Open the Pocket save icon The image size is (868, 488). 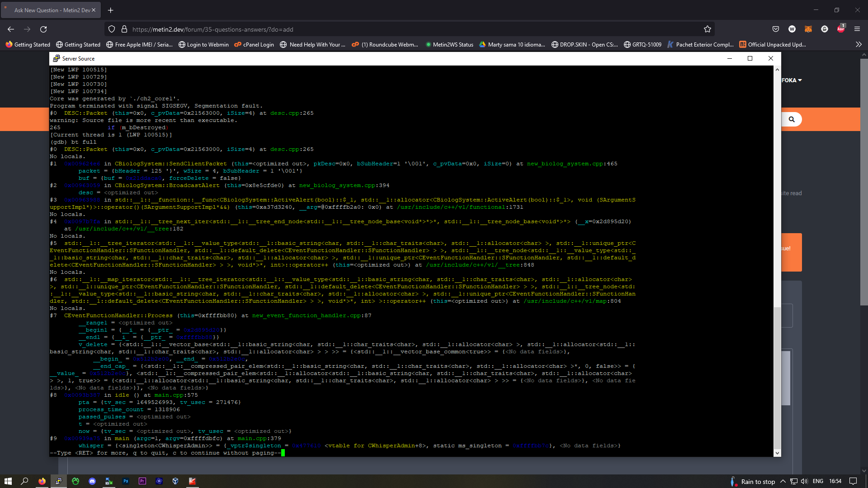pyautogui.click(x=776, y=29)
